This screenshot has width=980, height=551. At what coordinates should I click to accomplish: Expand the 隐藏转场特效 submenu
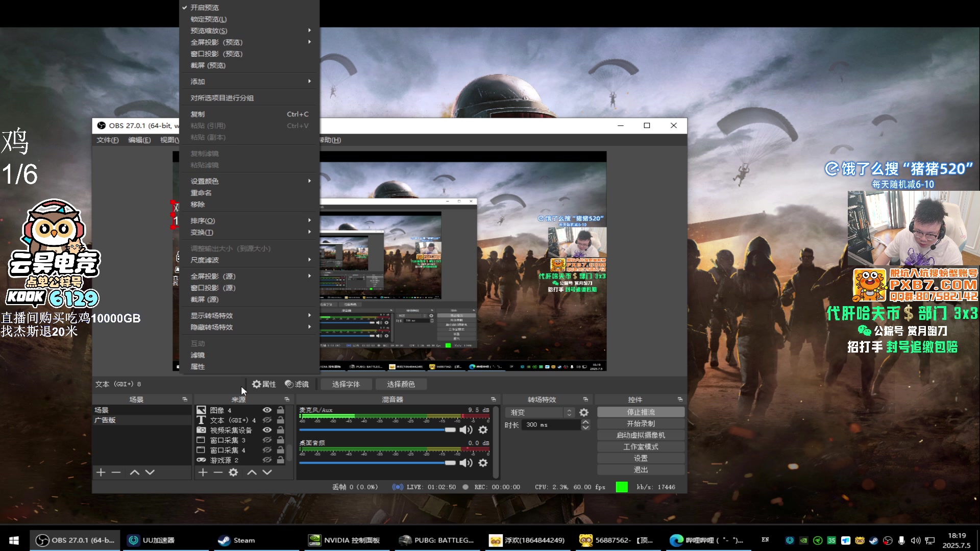pos(249,328)
